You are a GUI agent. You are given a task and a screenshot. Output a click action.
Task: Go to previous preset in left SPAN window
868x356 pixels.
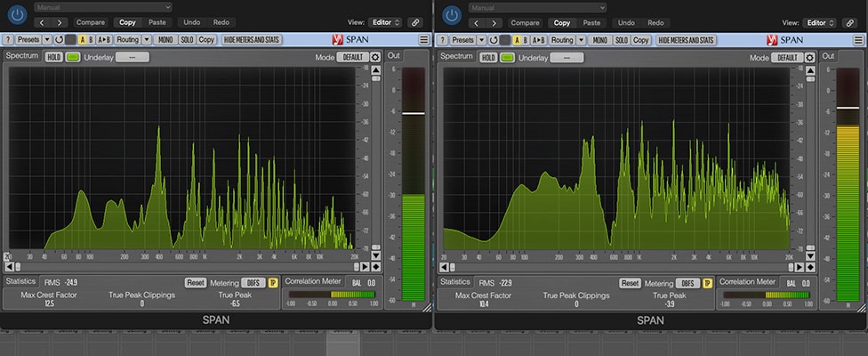click(x=44, y=23)
